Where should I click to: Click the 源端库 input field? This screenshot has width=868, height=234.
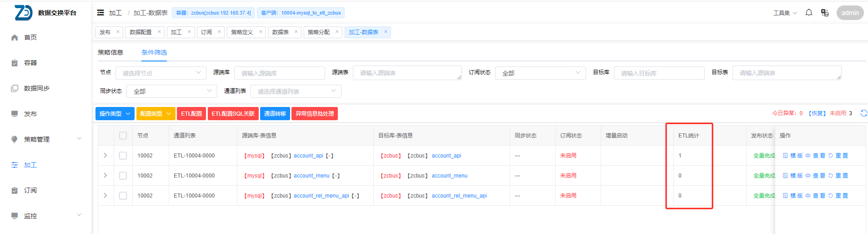tap(279, 73)
